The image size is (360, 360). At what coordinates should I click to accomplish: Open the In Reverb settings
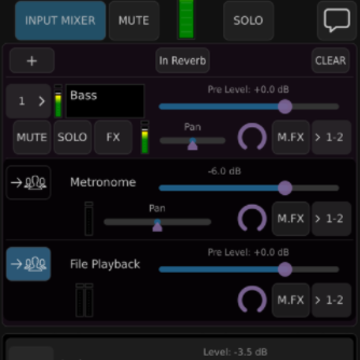[182, 61]
